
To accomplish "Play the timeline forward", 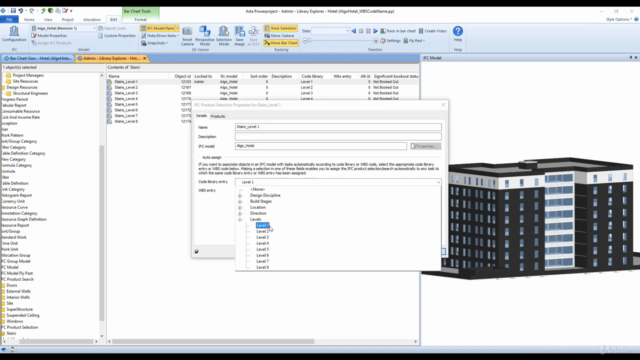I will click(376, 31).
